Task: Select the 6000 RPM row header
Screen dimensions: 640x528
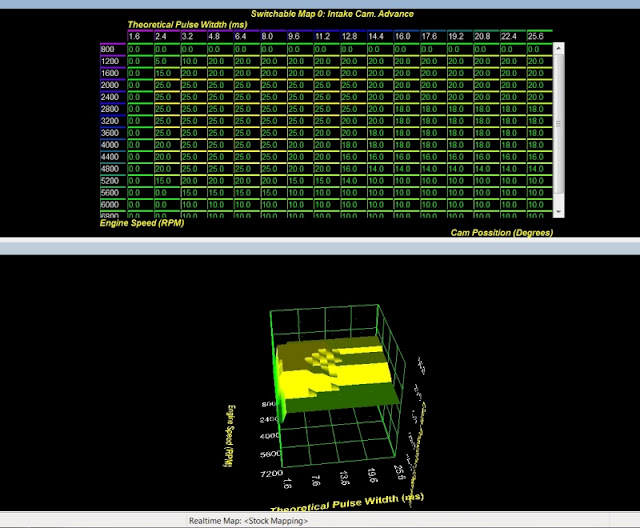Action: point(113,204)
